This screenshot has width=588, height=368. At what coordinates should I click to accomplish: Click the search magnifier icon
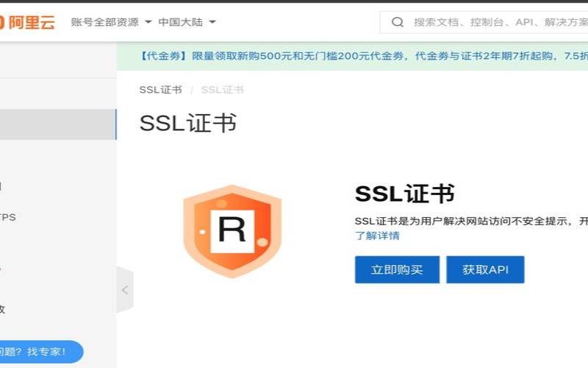tap(398, 22)
